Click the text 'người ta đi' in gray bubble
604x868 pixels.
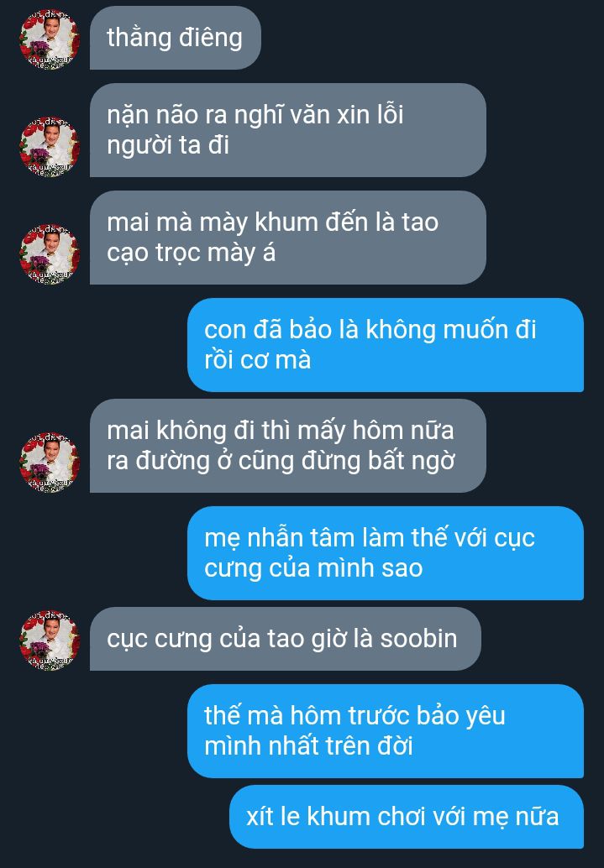(168, 145)
